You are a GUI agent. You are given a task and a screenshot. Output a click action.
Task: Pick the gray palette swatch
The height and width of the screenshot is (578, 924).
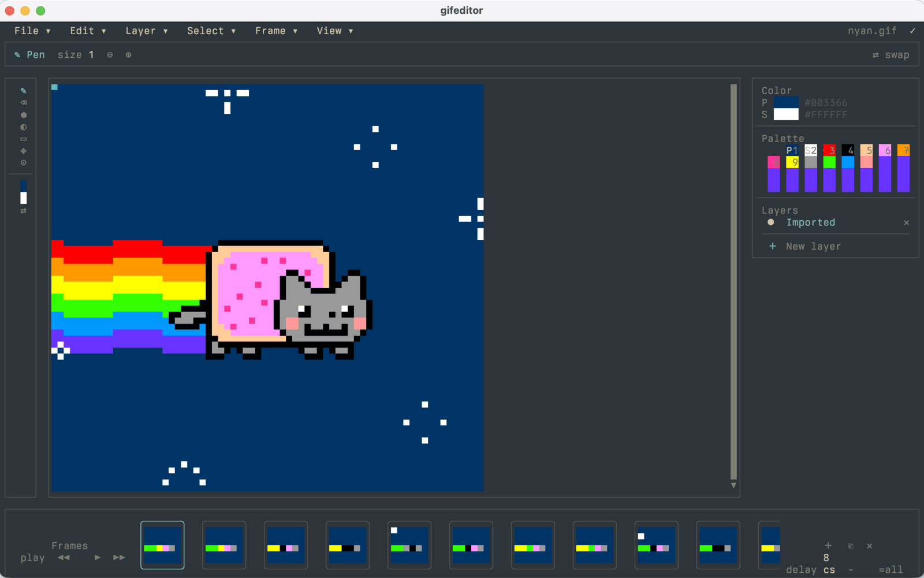coord(811,162)
